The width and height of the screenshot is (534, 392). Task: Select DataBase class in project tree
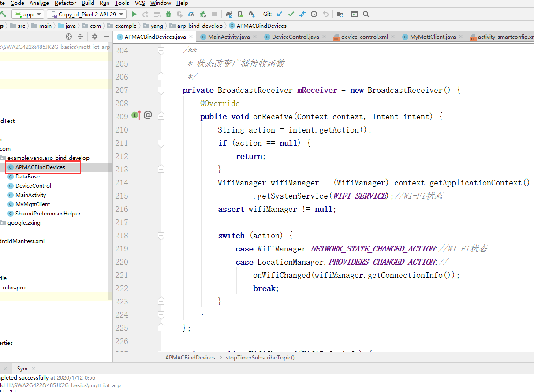pos(27,176)
